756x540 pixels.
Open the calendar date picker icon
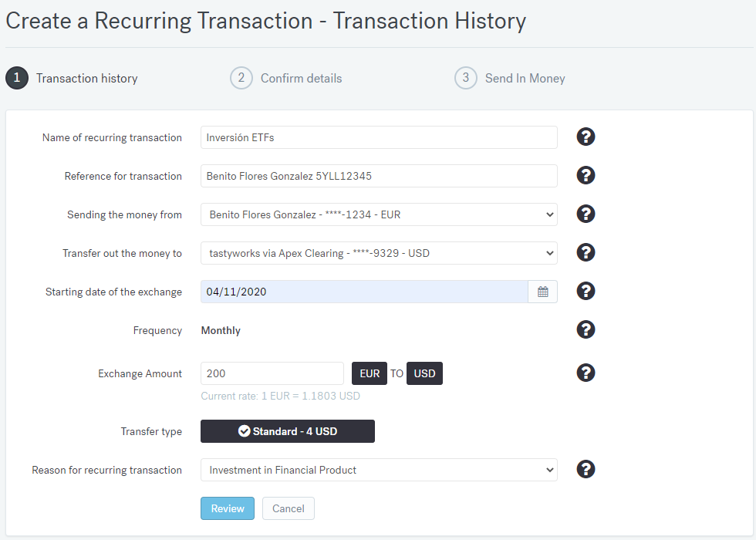point(543,292)
